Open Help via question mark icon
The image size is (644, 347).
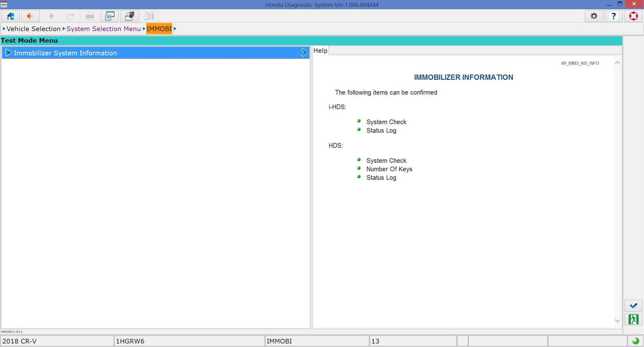(614, 16)
